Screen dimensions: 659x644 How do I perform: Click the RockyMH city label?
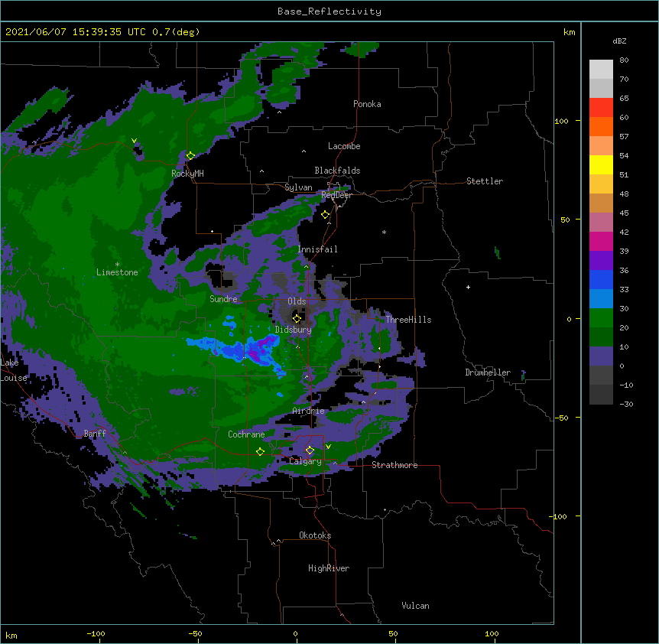tap(187, 174)
